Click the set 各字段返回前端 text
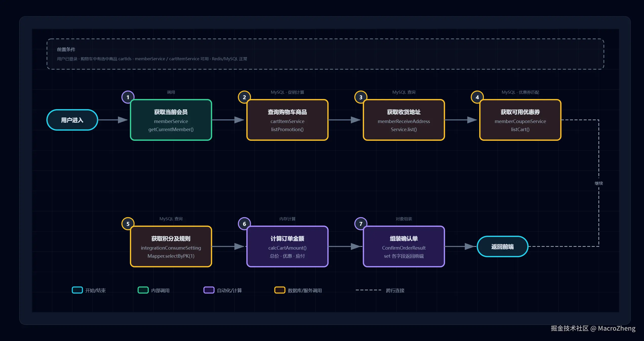 (x=404, y=256)
